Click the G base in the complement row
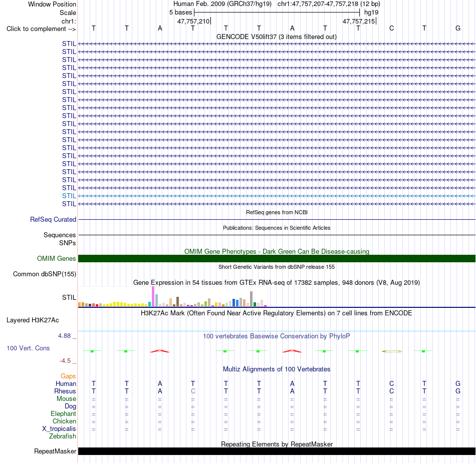This screenshot has height=463, width=476. pos(458,29)
